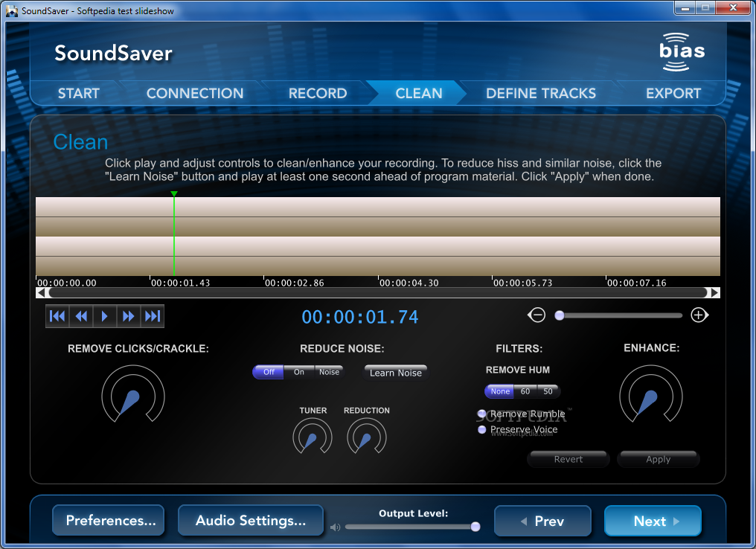Click the fast-forward transport button
Image resolution: width=756 pixels, height=549 pixels.
[128, 316]
